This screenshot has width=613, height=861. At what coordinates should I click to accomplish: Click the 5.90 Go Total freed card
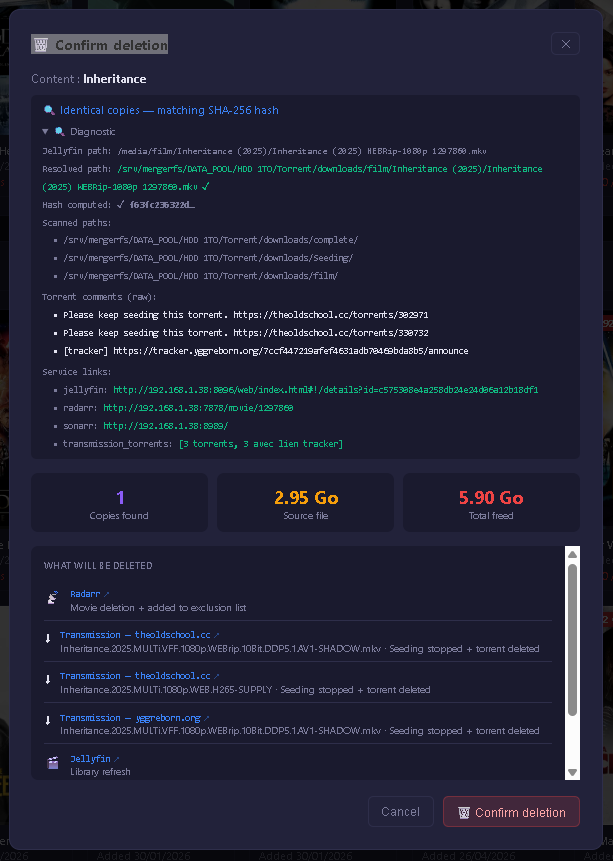coord(491,502)
